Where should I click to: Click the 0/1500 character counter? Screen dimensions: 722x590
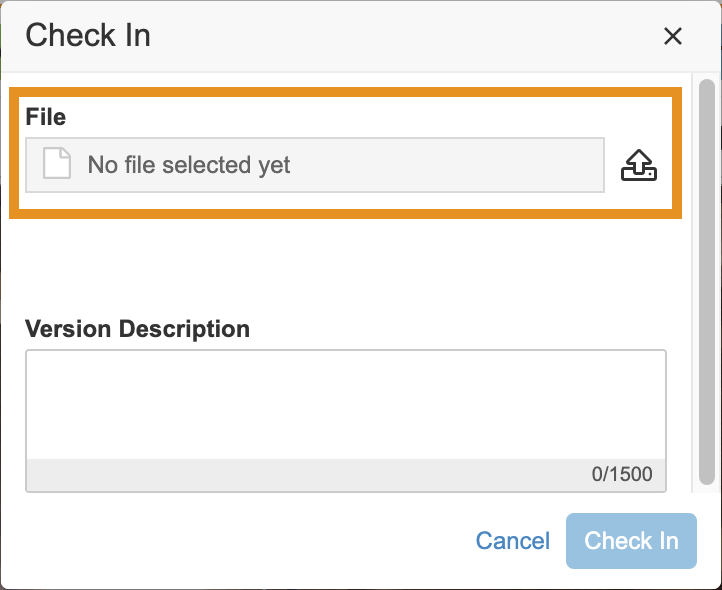(622, 475)
